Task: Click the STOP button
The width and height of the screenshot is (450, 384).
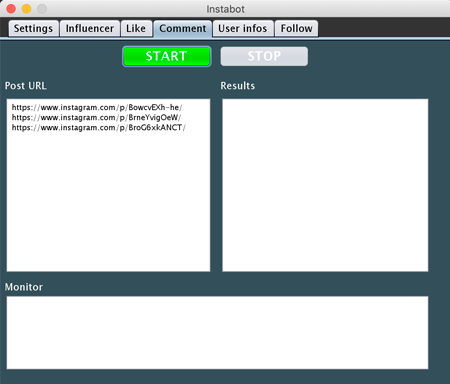Action: (264, 56)
